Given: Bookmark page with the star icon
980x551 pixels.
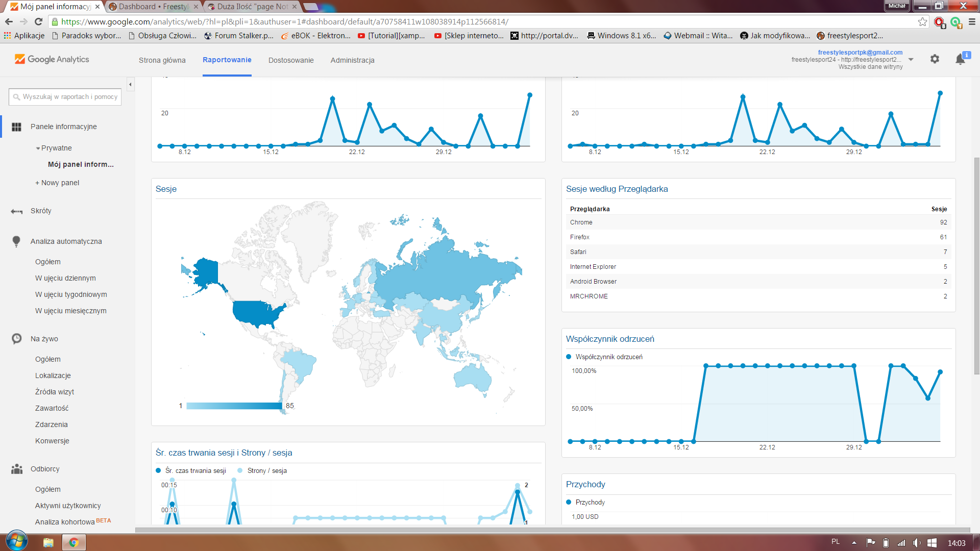Looking at the screenshot, I should pyautogui.click(x=922, y=22).
